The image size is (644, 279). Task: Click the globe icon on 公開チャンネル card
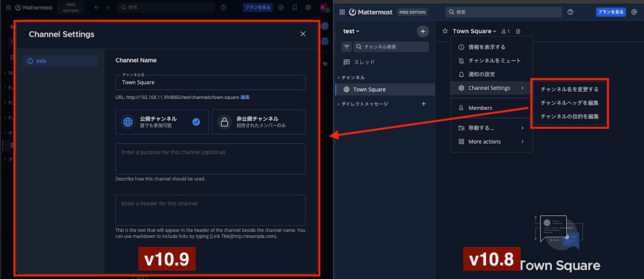click(x=128, y=122)
